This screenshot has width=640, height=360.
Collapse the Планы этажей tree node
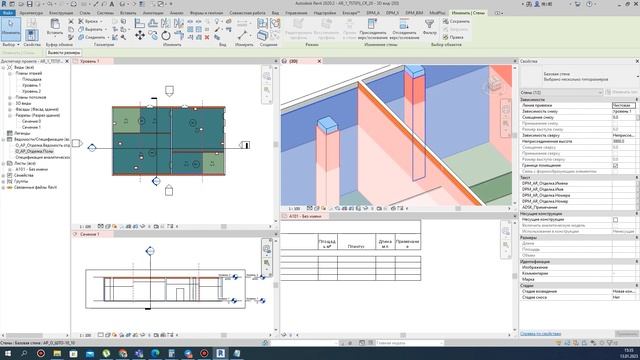coord(10,73)
